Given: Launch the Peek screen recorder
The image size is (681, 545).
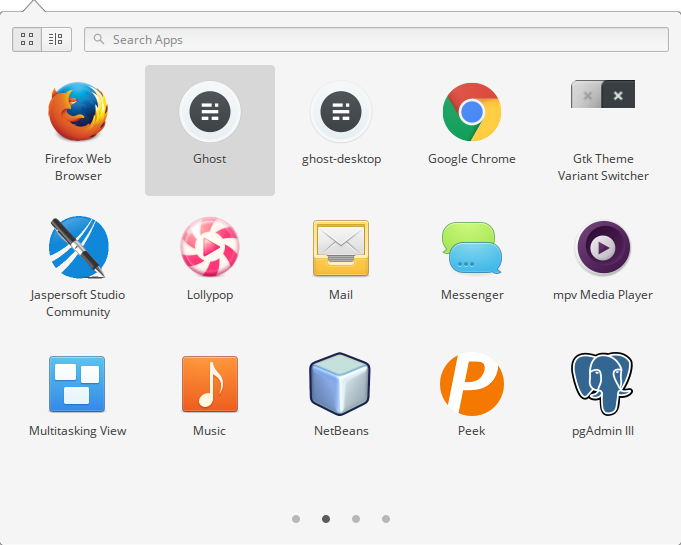Looking at the screenshot, I should coord(472,403).
